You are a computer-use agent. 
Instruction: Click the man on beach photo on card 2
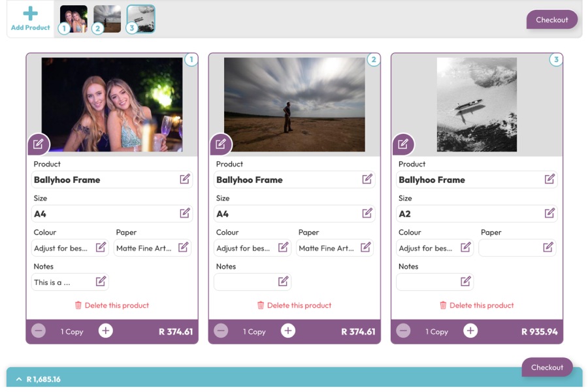[295, 105]
